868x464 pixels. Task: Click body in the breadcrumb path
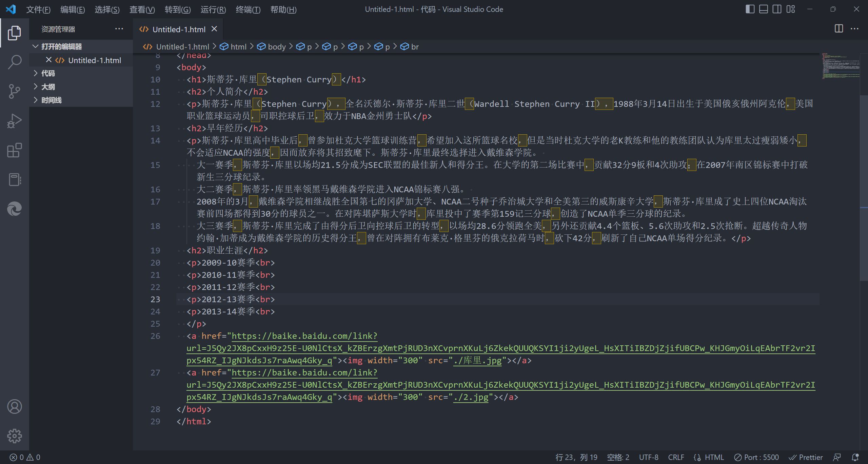[x=276, y=47]
